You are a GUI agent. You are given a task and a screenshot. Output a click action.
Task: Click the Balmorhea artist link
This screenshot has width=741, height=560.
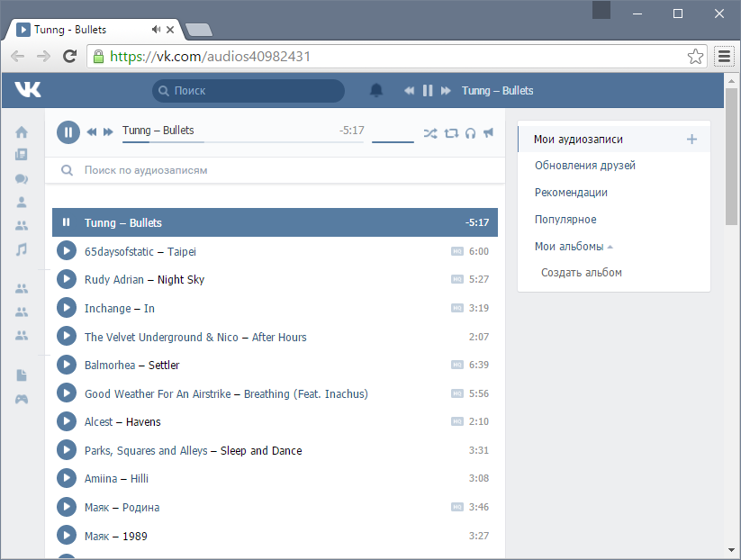110,365
